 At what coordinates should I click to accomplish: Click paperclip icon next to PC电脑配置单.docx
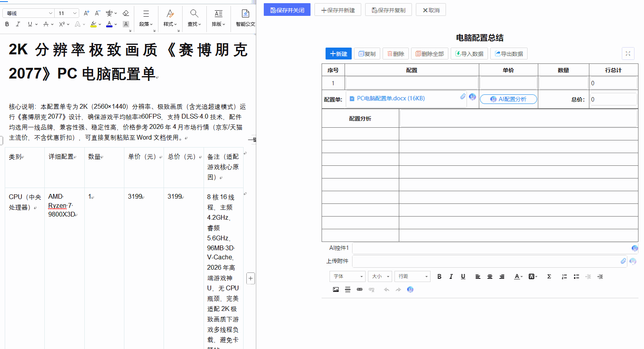pos(463,96)
